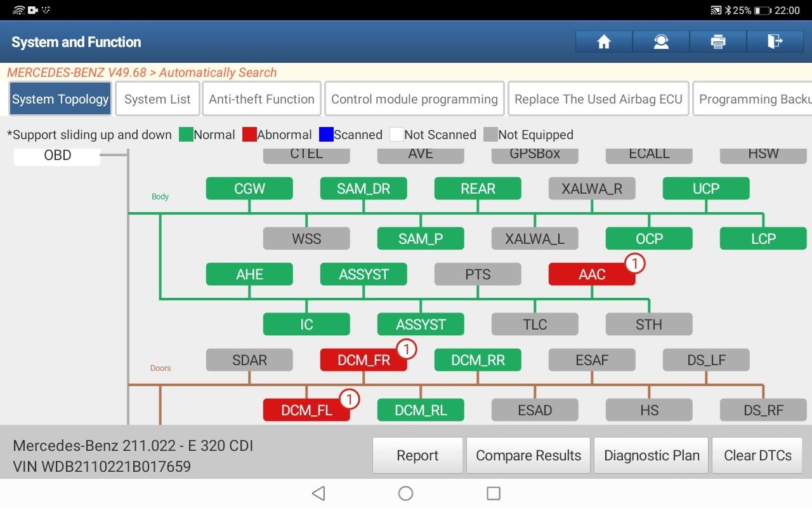This screenshot has width=812, height=508.
Task: Select the UCP module node
Action: [x=706, y=189]
